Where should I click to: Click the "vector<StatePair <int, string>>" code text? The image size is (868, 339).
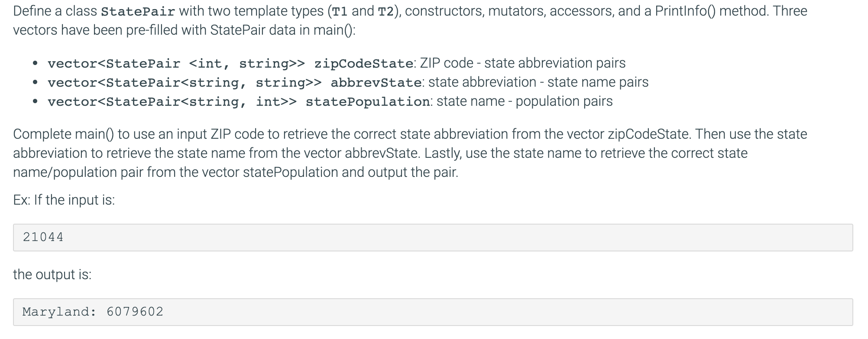click(x=176, y=64)
